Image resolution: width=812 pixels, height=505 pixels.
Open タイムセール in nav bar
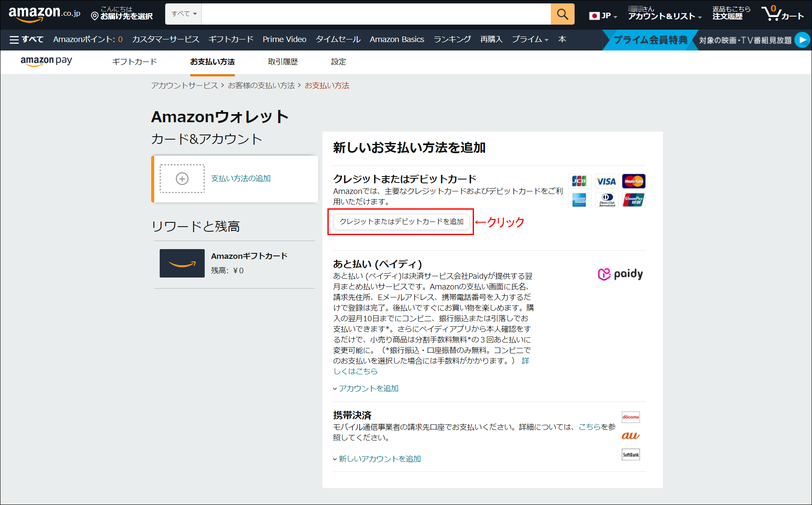pos(338,39)
